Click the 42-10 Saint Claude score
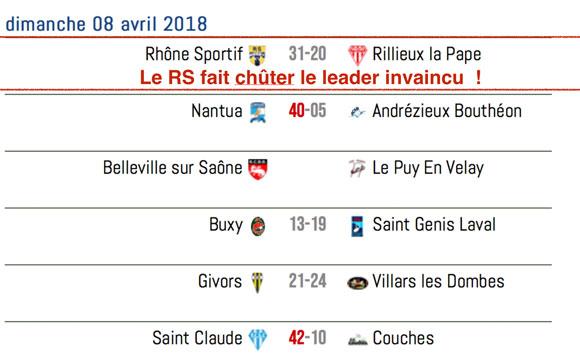This screenshot has height=364, width=580. pos(307,338)
